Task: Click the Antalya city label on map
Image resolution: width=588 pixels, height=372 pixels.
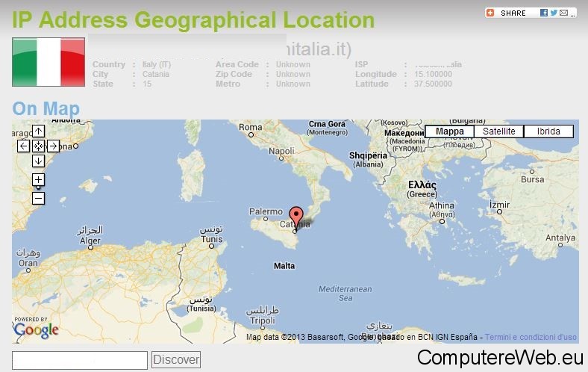Action: (560, 238)
